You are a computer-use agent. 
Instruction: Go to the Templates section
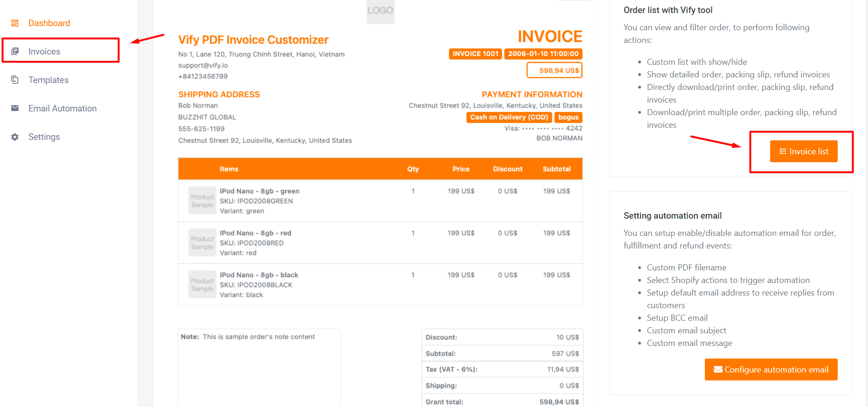48,80
